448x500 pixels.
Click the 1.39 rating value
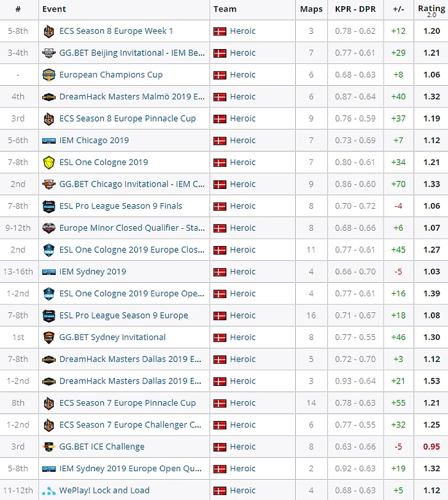431,293
